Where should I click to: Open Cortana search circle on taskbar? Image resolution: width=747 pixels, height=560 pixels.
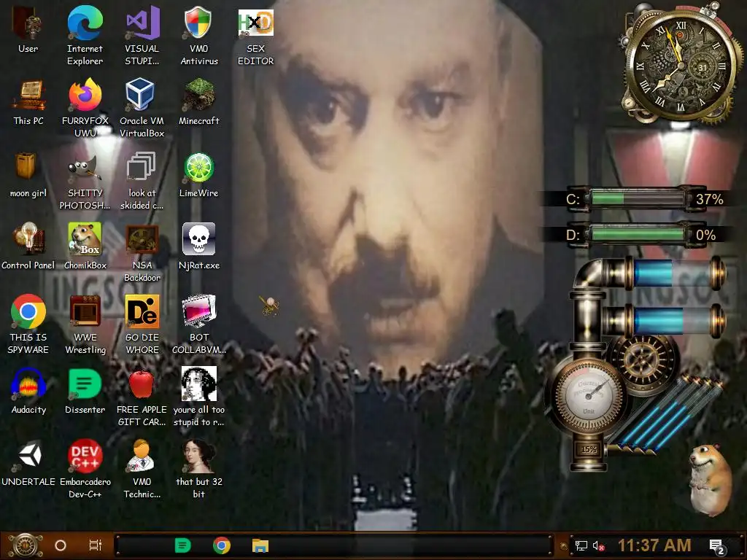click(61, 545)
